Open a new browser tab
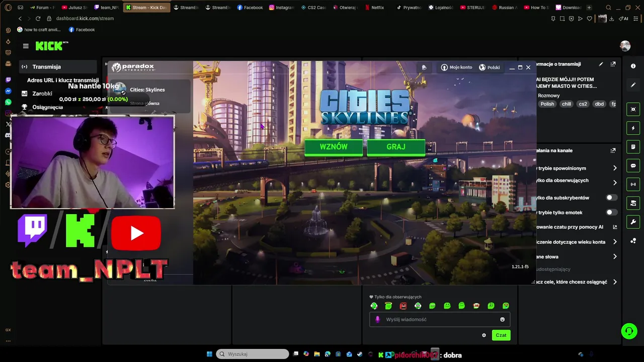Viewport: 644px width, 362px height. 589,8
